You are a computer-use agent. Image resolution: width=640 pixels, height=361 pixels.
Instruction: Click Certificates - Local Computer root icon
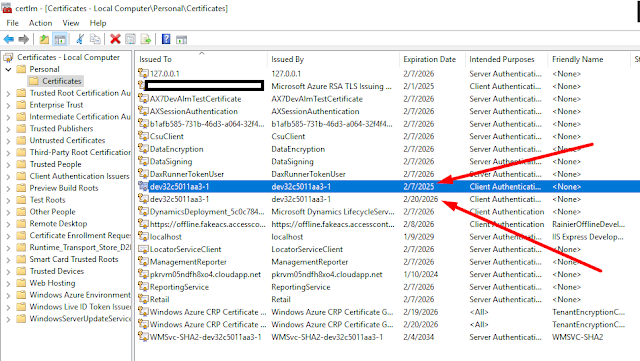(9, 57)
